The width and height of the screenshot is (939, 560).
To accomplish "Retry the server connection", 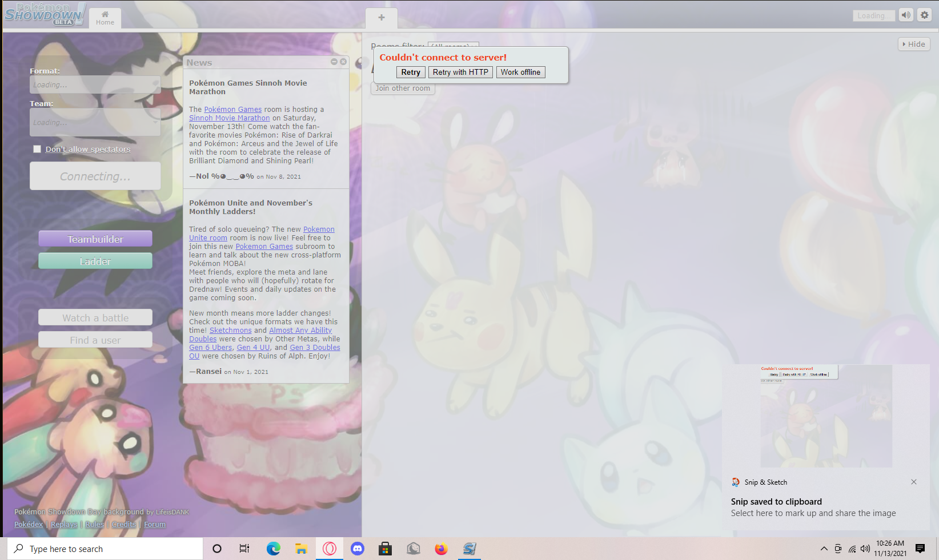I will (411, 72).
